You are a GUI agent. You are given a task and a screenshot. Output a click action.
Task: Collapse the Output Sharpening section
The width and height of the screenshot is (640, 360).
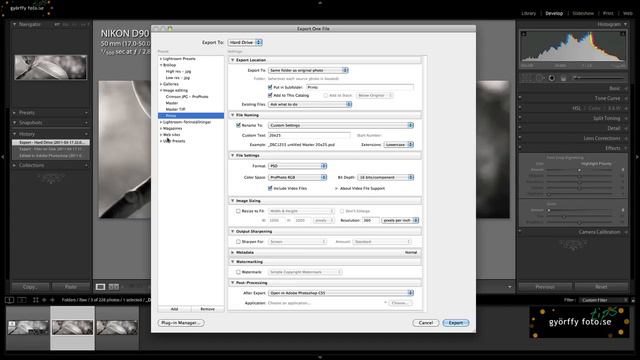233,231
